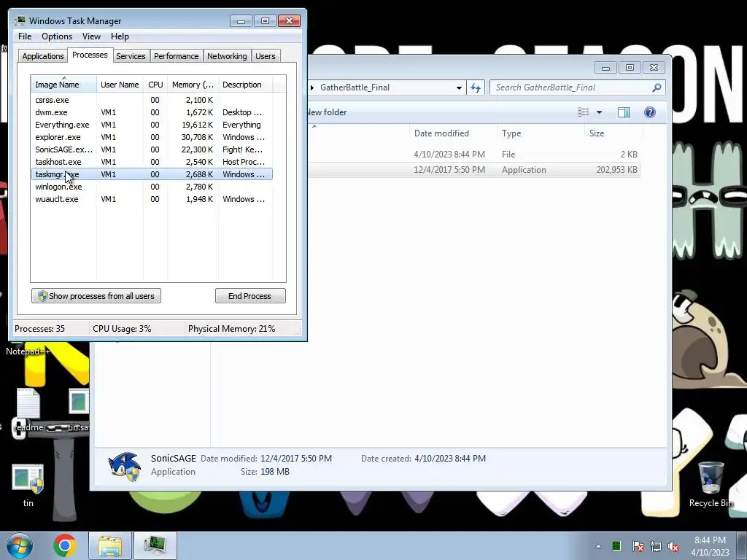Toggle the Explorer preview pane icon
This screenshot has width=747, height=560.
coord(624,112)
